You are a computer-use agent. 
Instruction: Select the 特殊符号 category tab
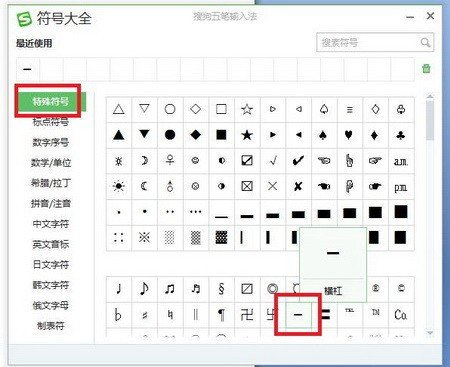point(51,101)
